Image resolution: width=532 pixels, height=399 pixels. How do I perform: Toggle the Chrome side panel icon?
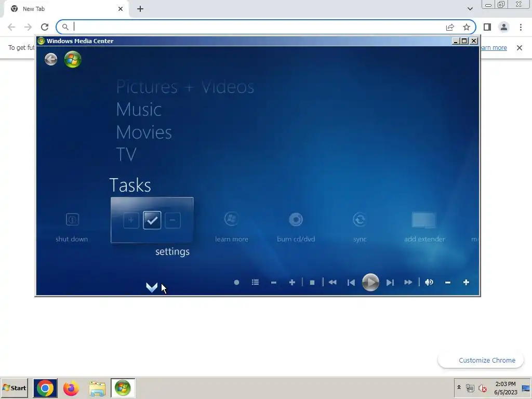click(487, 27)
